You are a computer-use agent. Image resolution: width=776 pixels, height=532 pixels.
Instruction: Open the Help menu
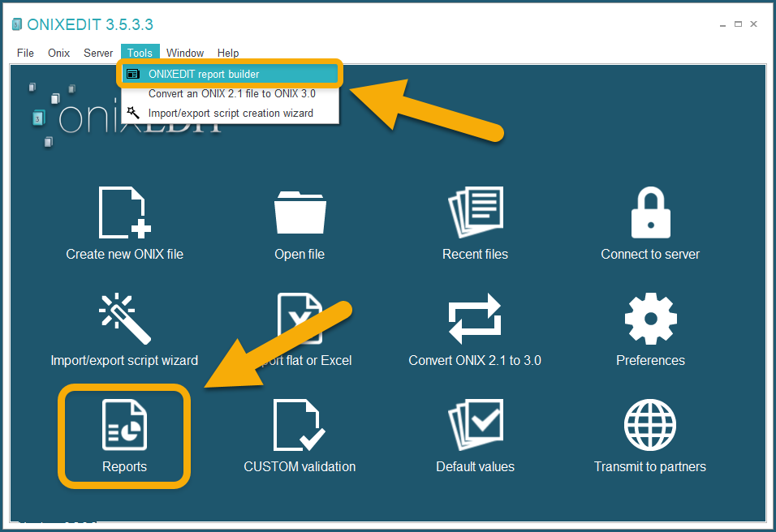click(228, 53)
